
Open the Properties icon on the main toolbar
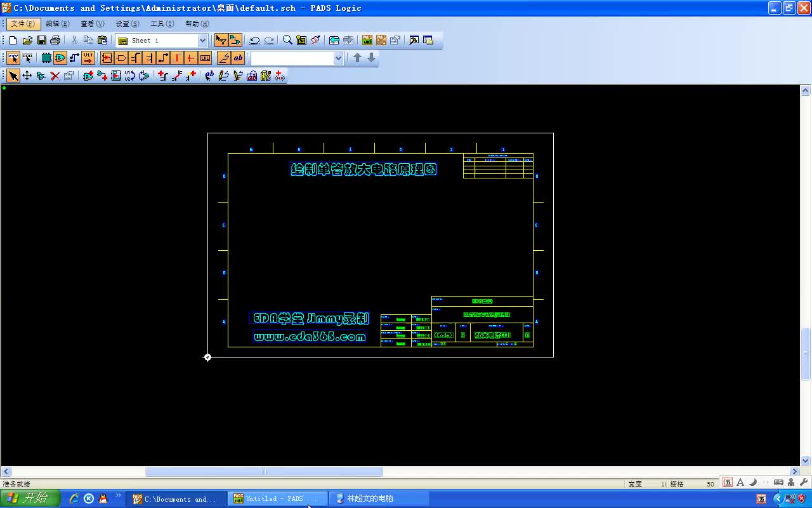coord(395,40)
